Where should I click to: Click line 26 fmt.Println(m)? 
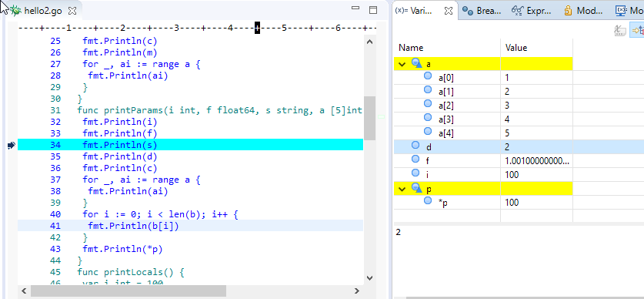pos(120,52)
